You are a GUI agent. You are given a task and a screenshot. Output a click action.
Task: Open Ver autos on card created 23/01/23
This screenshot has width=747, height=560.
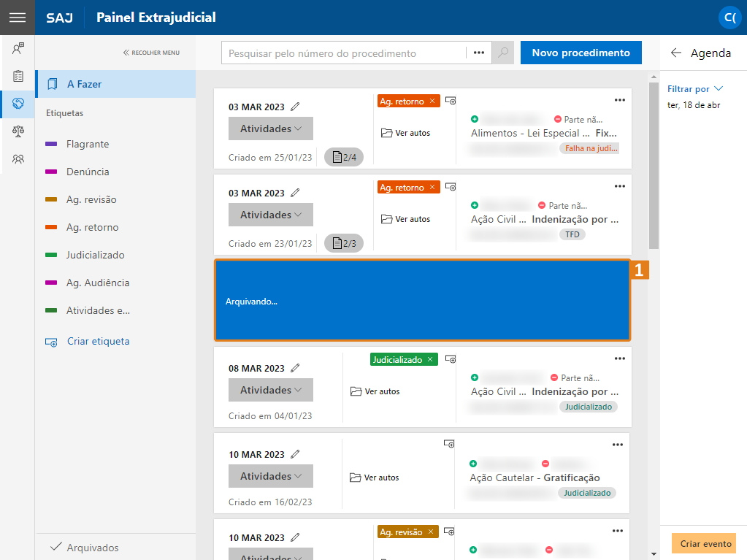[x=405, y=219]
